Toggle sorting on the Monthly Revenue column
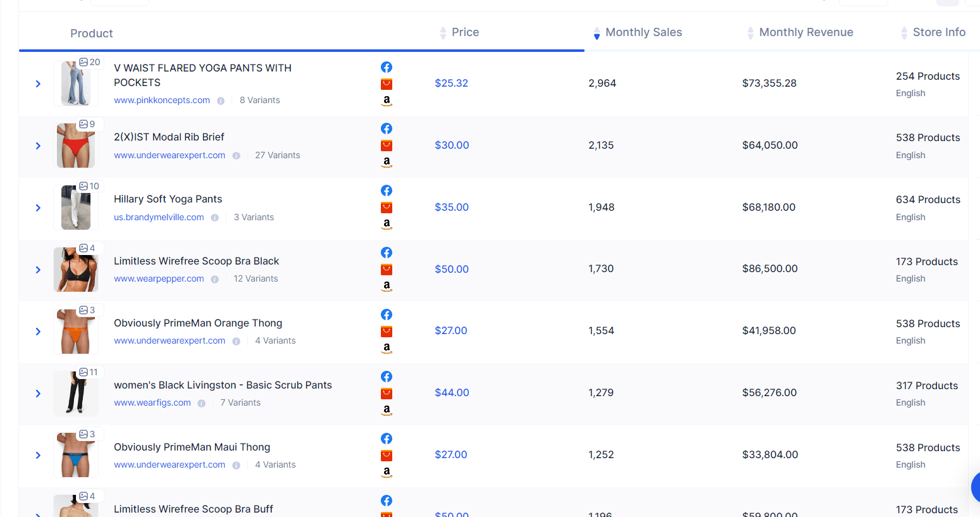 pyautogui.click(x=750, y=32)
